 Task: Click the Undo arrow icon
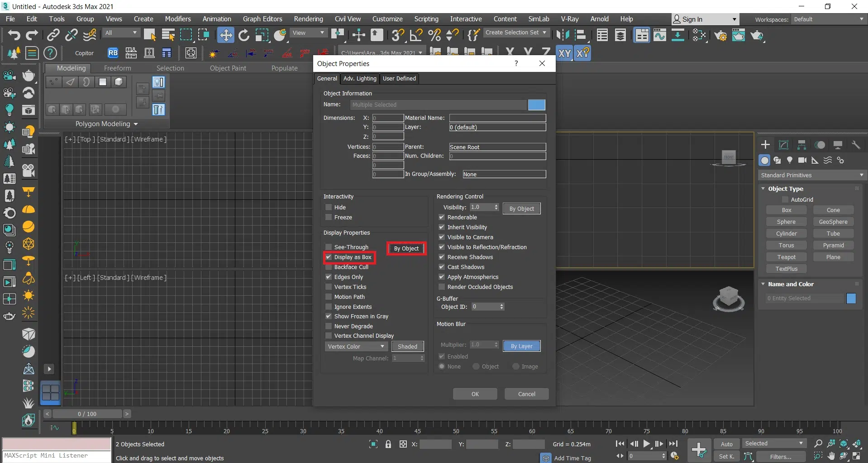pyautogui.click(x=14, y=35)
